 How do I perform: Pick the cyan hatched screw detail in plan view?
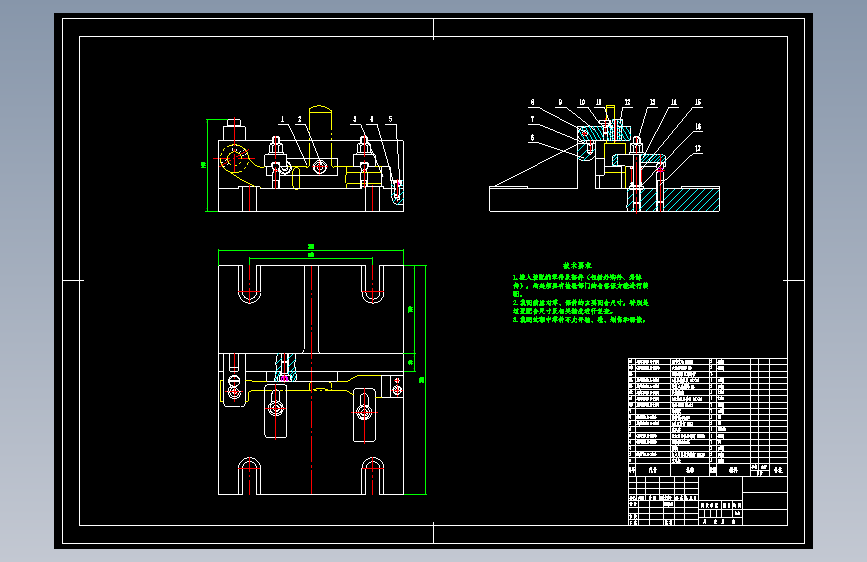point(285,367)
